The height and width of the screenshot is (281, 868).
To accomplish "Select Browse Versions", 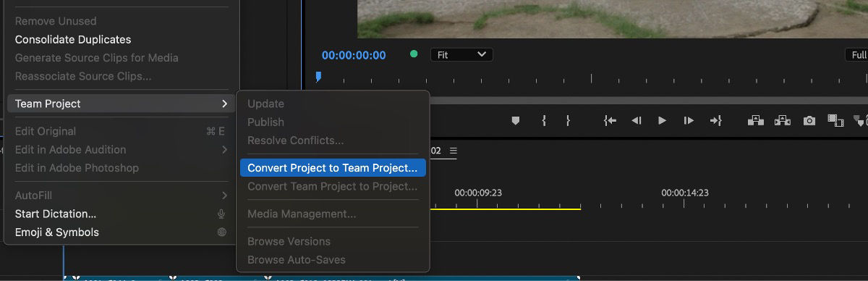I will tap(333, 241).
